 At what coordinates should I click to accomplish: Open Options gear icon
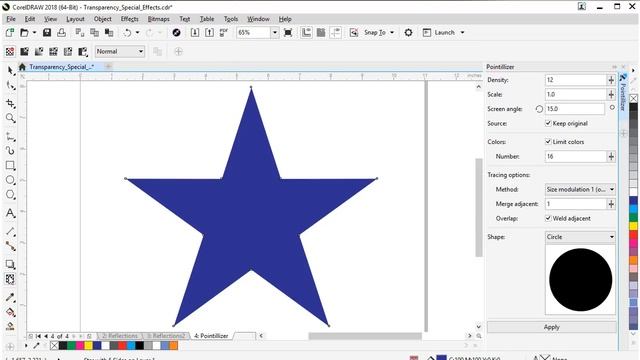click(x=408, y=33)
